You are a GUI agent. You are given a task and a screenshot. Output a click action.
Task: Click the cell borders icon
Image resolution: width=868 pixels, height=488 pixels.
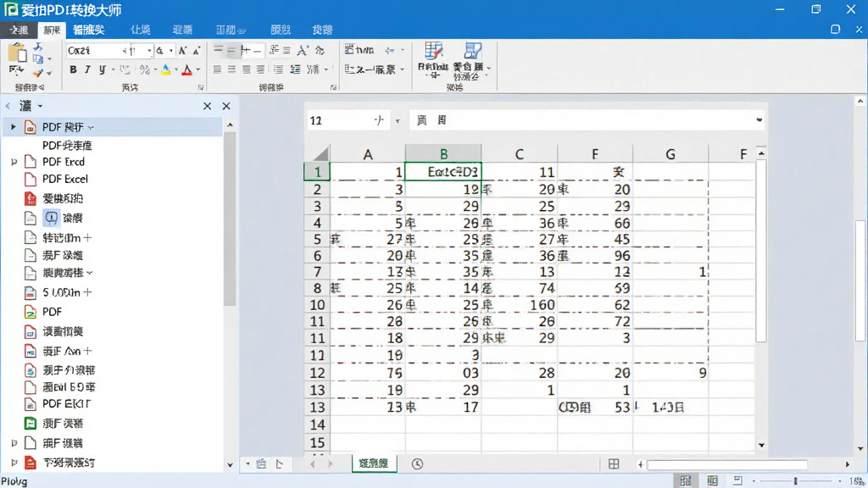click(125, 69)
